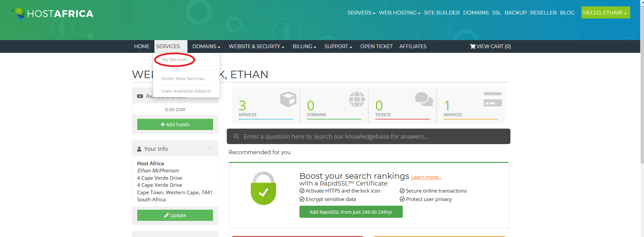Open the WEB HOSTING dropdown
The width and height of the screenshot is (644, 237).
point(400,13)
